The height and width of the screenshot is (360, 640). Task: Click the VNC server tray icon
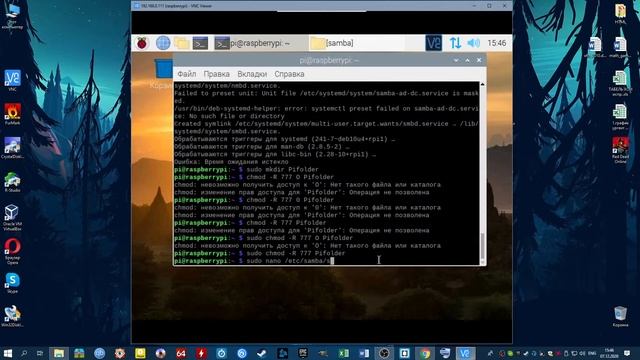pyautogui.click(x=433, y=43)
